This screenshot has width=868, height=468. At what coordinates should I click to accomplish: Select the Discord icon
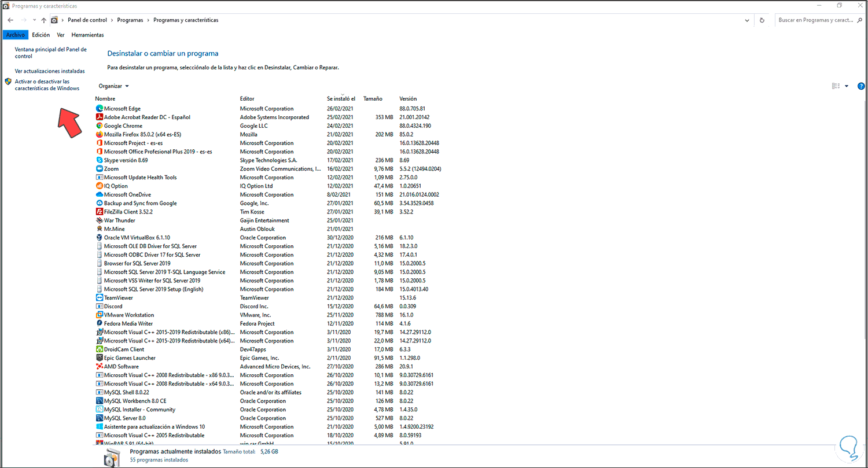pos(100,307)
